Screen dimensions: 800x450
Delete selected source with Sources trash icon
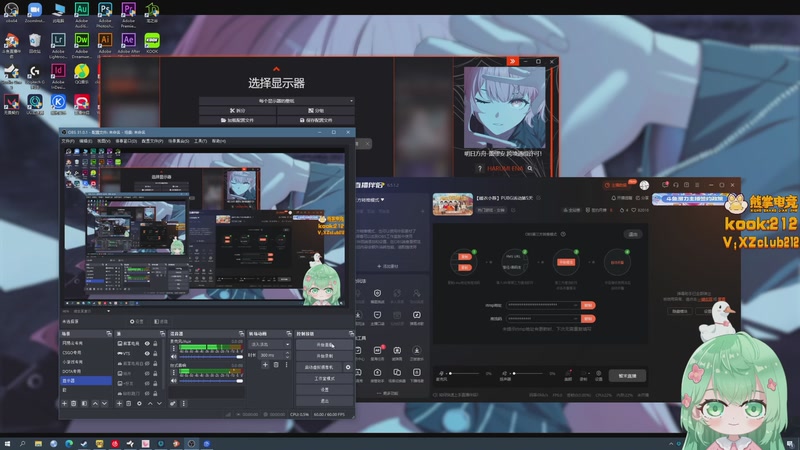pos(129,404)
